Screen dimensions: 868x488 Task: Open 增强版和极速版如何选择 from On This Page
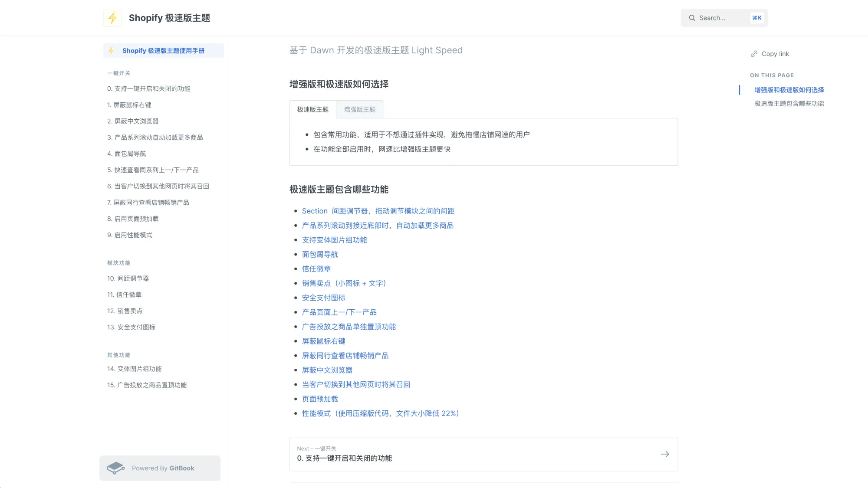[x=788, y=90]
